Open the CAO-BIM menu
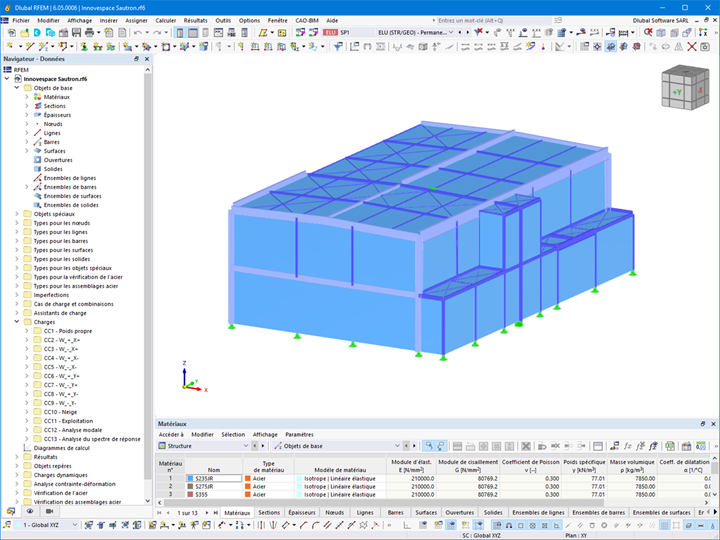 coord(307,21)
